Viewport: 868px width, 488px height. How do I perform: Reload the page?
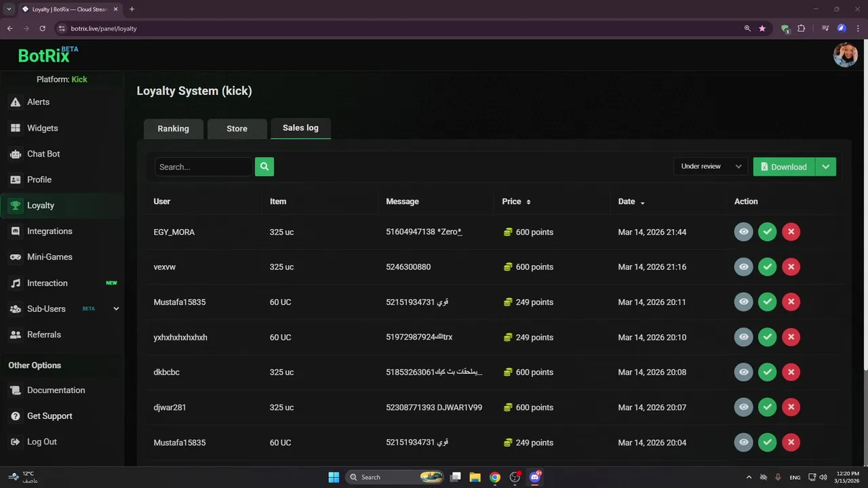pos(42,28)
